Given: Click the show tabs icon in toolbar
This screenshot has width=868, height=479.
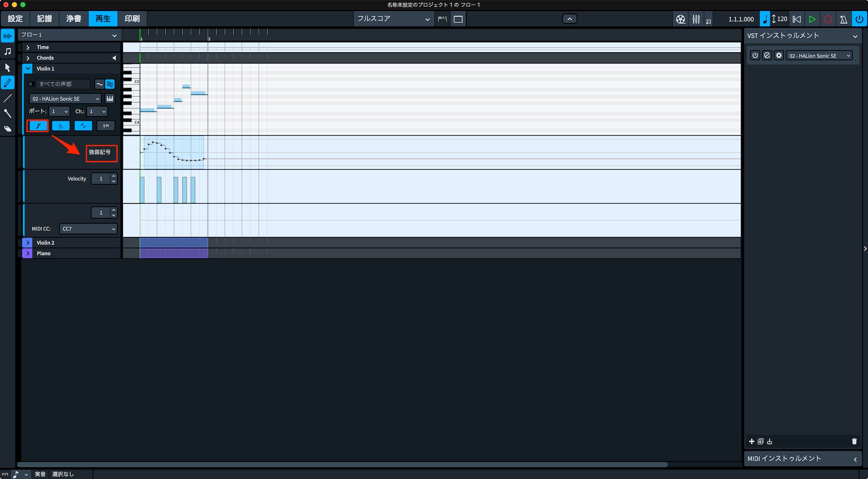Looking at the screenshot, I should 442,19.
